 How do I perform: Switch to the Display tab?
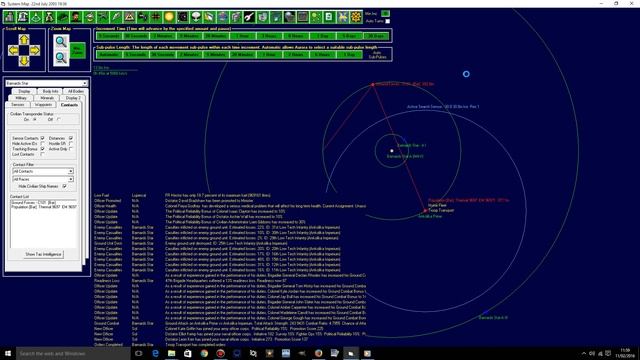[24, 91]
